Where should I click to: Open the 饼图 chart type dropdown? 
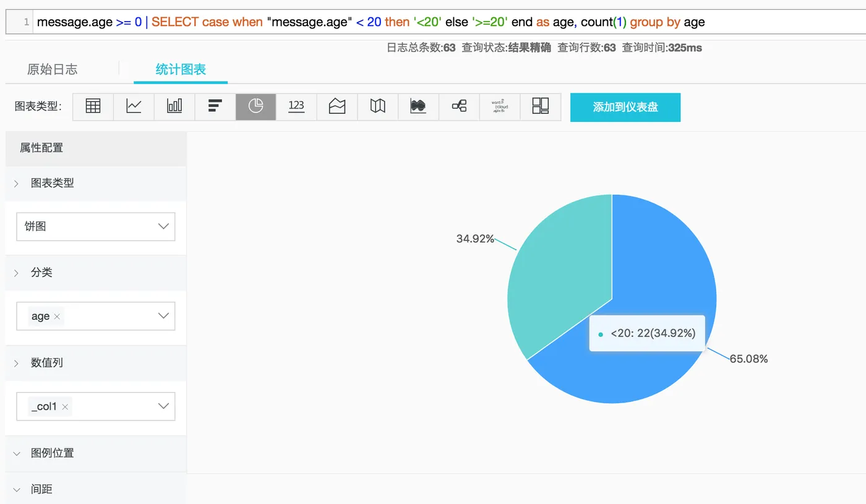pyautogui.click(x=96, y=226)
